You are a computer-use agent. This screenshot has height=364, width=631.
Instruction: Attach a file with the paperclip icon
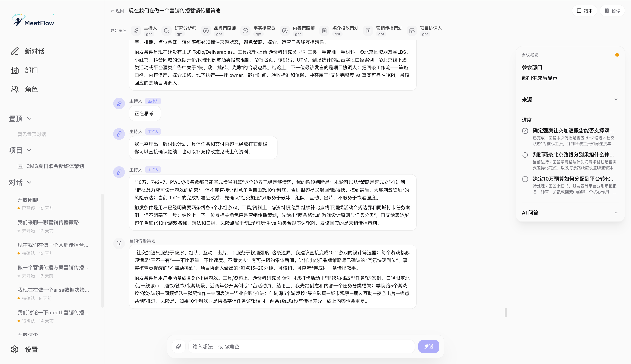179,346
